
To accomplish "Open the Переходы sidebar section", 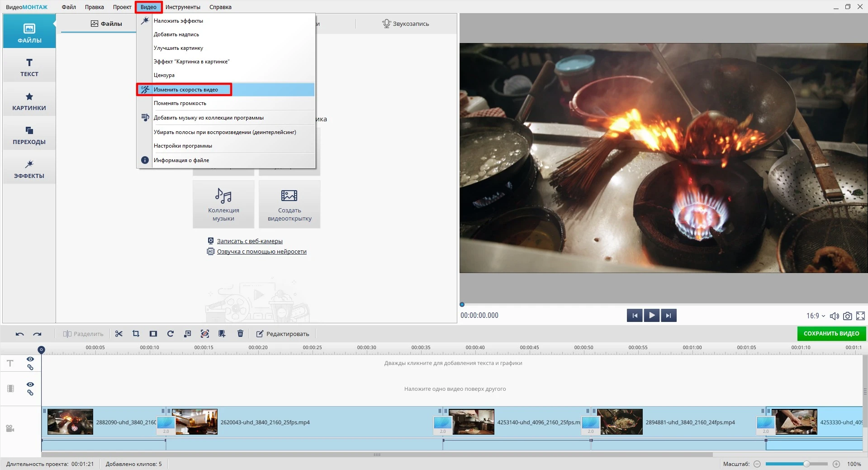I will point(29,134).
